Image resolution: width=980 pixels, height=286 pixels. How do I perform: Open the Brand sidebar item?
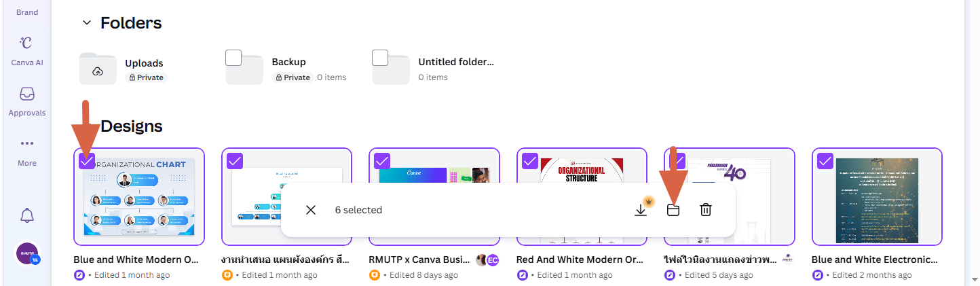(26, 12)
